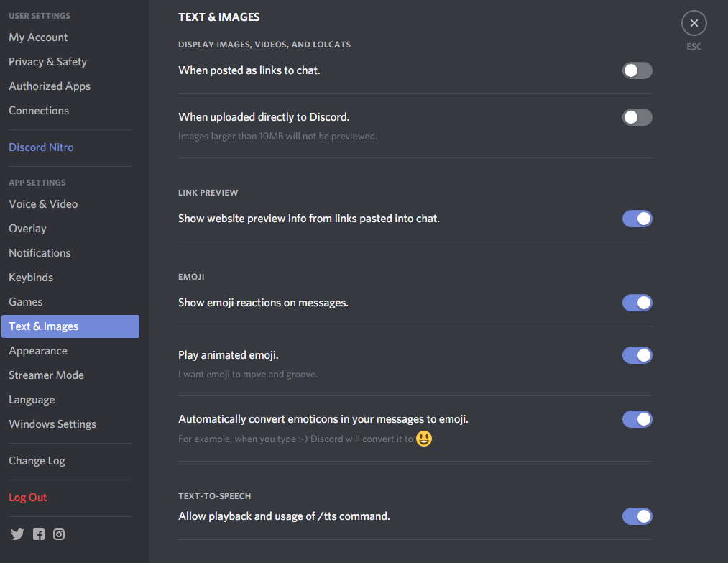Select Streamer Mode in sidebar
The image size is (728, 563).
(46, 375)
